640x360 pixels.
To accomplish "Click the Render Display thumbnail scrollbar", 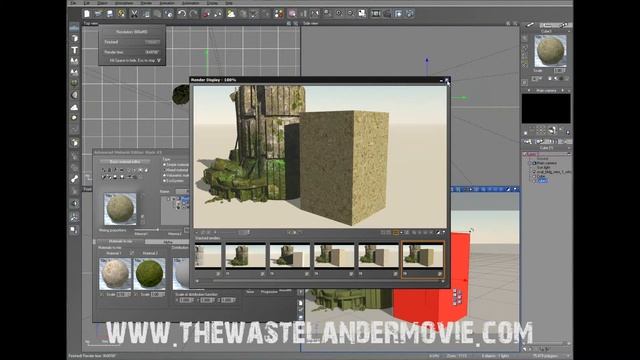I will click(x=320, y=281).
